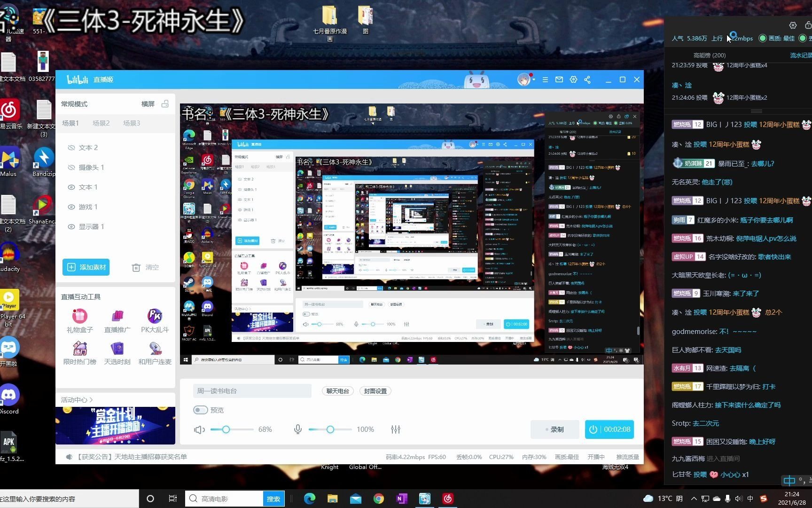812x508 pixels.
Task: Mute the speaker volume icon
Action: pos(200,429)
